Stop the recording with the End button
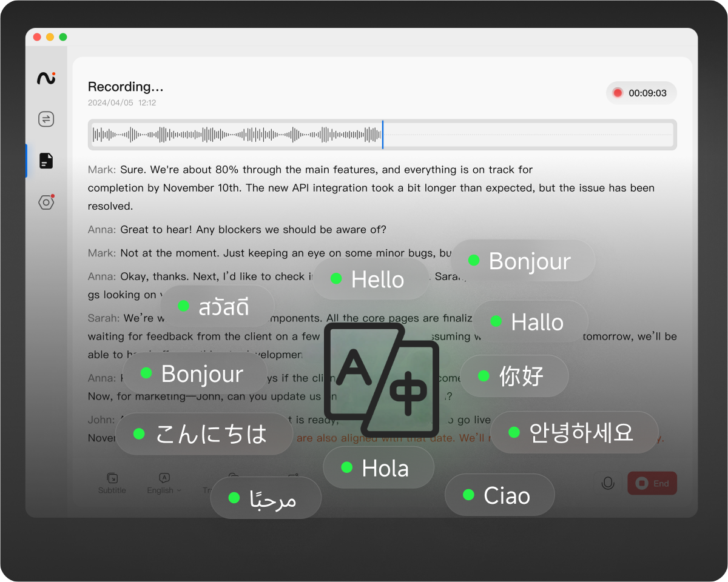Screen dimensions: 728x582 (x=652, y=483)
